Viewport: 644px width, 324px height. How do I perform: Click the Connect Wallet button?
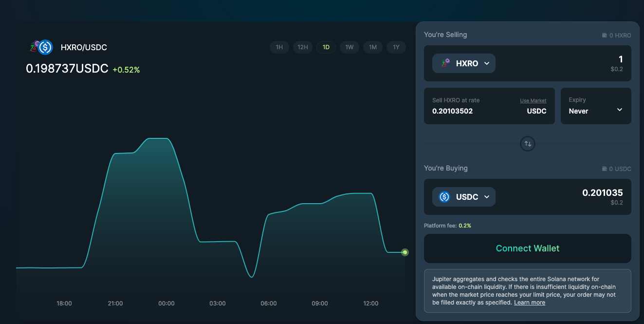click(x=528, y=248)
